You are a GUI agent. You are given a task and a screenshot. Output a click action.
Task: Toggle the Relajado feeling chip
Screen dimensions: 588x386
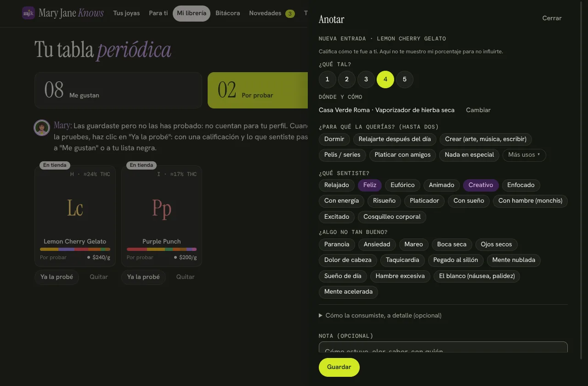337,185
